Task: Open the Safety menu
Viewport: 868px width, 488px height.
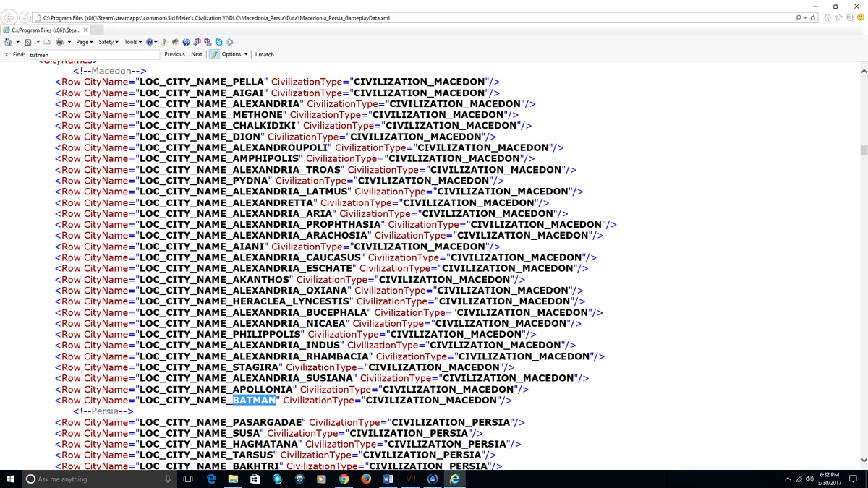Action: pos(109,42)
